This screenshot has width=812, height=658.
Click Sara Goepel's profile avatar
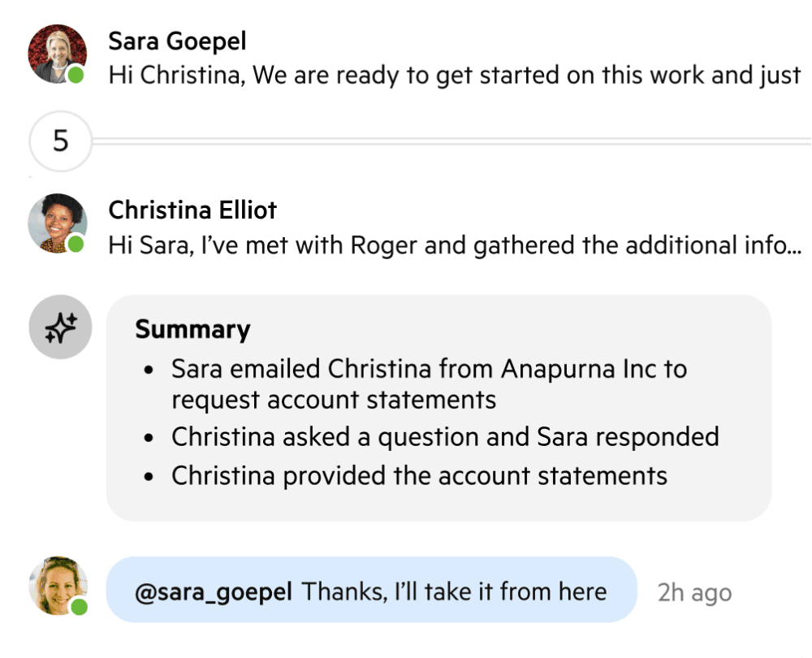pos(57,53)
